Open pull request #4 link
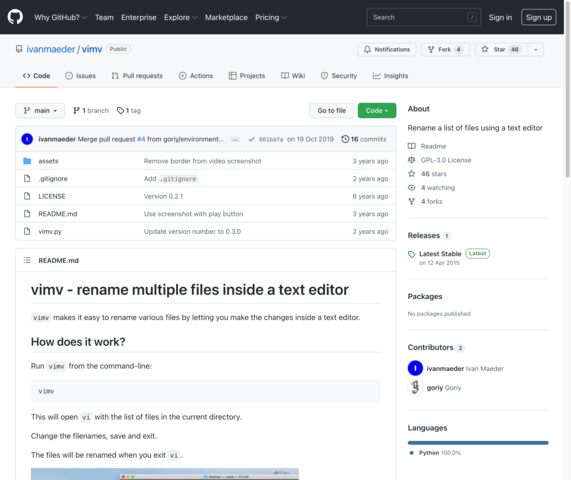571x480 pixels. click(141, 139)
